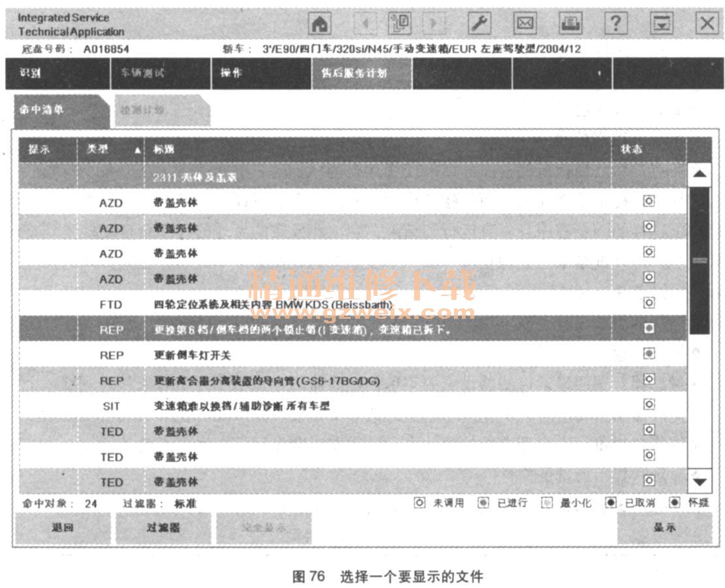Viewport: 725px width, 588px height.
Task: Switch to the 检测计划 tab
Action: pos(162,111)
